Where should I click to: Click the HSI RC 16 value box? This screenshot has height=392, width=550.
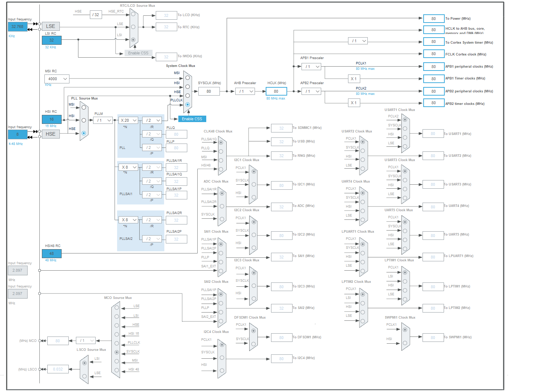click(52, 119)
